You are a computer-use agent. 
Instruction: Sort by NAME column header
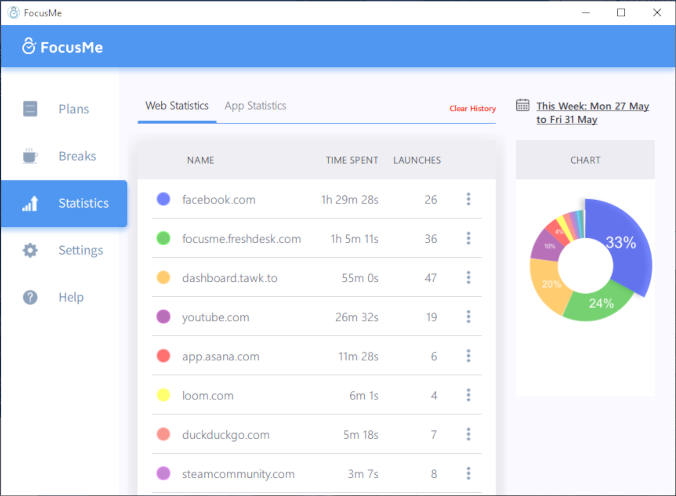200,160
